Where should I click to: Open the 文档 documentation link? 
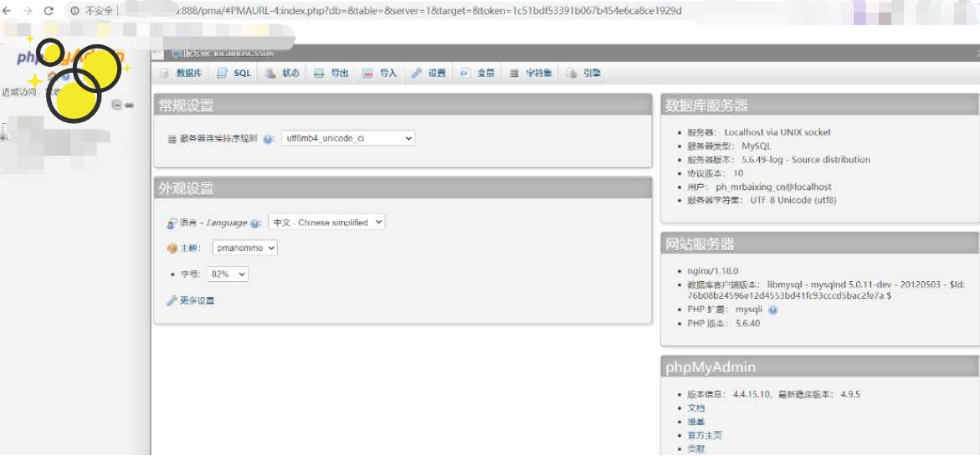pos(696,408)
